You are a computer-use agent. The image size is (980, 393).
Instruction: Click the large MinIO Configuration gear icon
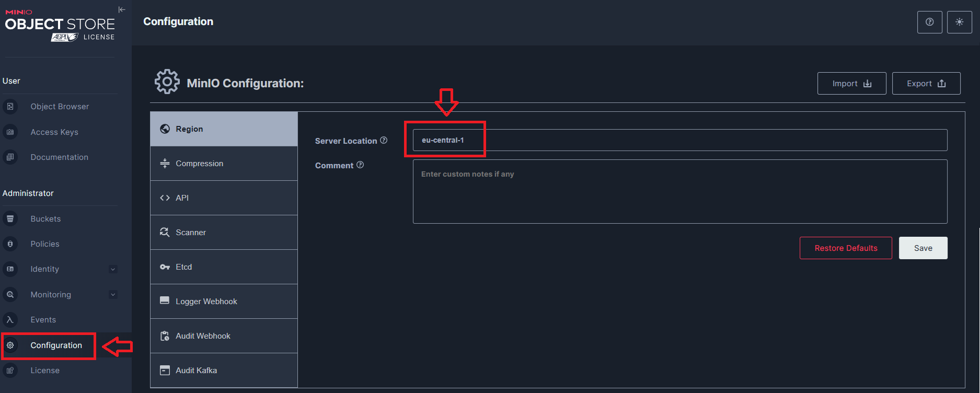pos(167,82)
